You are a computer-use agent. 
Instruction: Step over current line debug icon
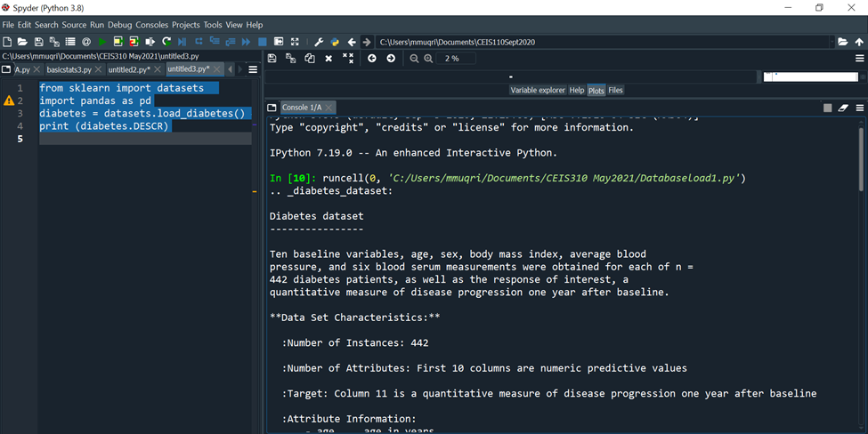199,42
